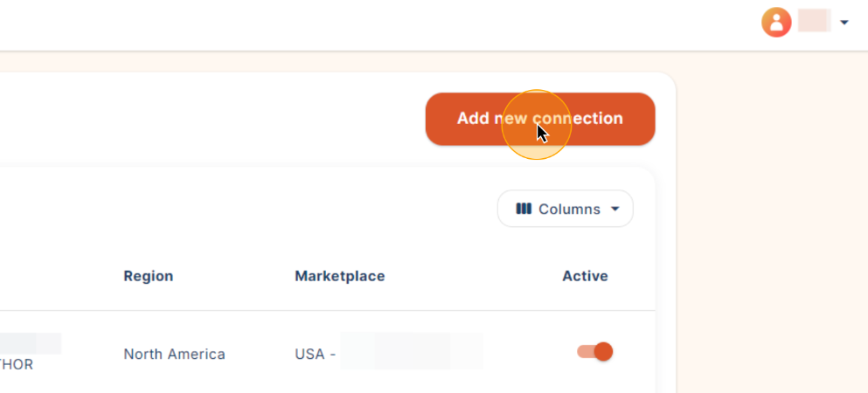Sort by the Marketplace column header
The image size is (868, 393).
click(340, 276)
